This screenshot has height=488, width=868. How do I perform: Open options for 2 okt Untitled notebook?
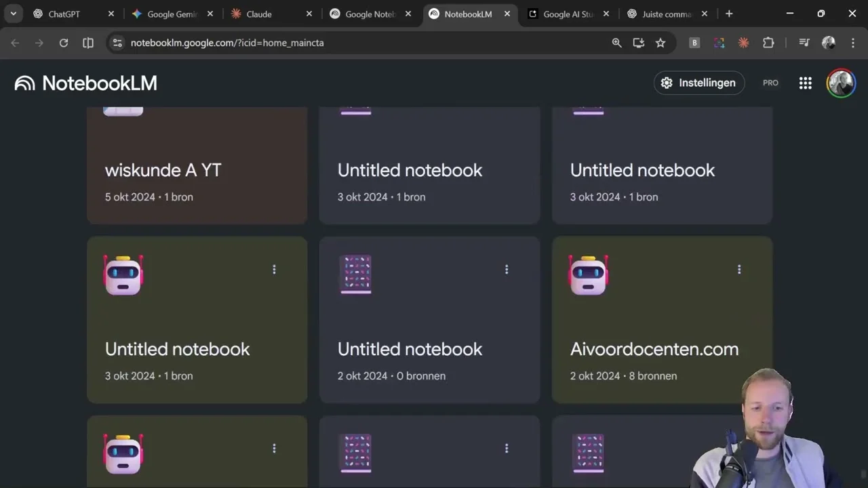[x=506, y=270]
